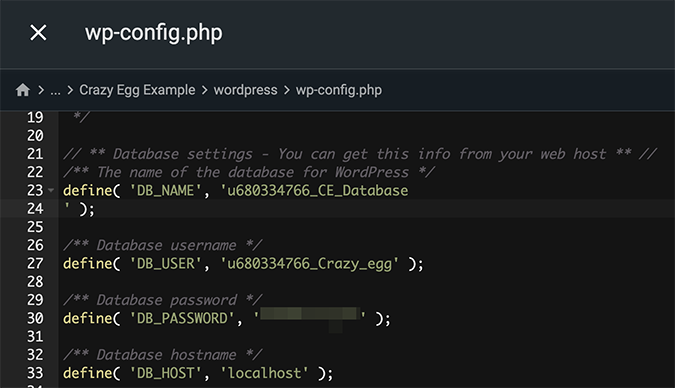Click line number 21 in the gutter
675x388 pixels.
click(x=35, y=154)
